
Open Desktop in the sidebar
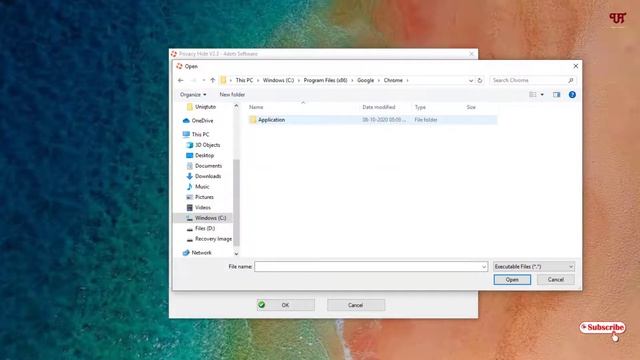click(204, 156)
